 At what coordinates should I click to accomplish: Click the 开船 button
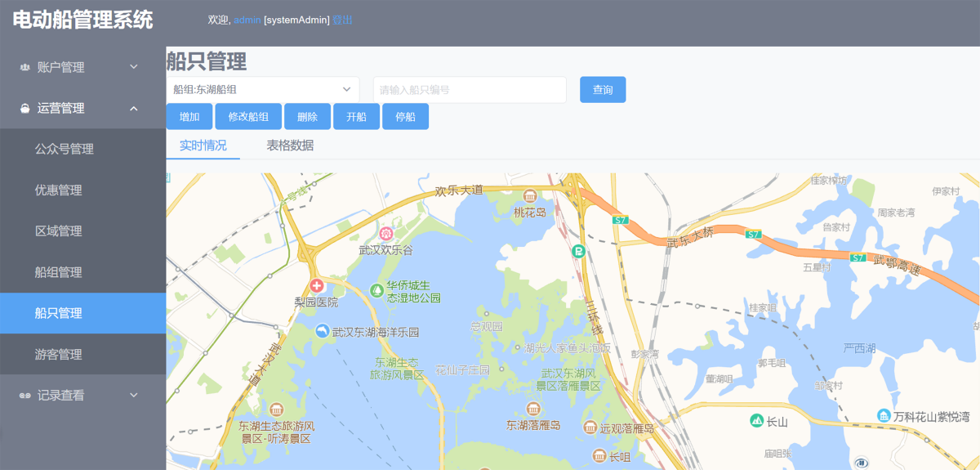point(356,117)
